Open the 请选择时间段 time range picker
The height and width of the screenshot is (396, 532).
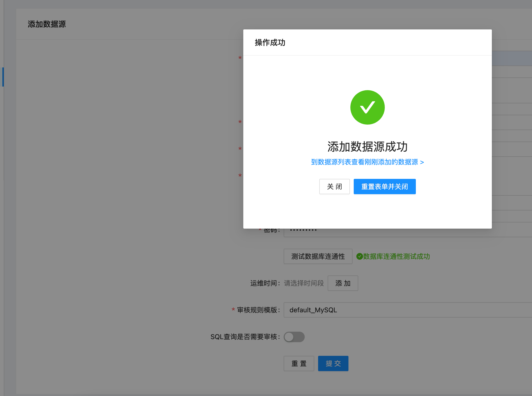(x=304, y=283)
